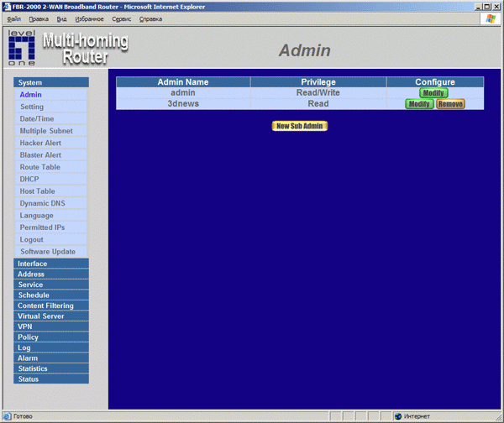The width and height of the screenshot is (504, 423).
Task: Open the Permitted IPs page
Action: pyautogui.click(x=42, y=227)
